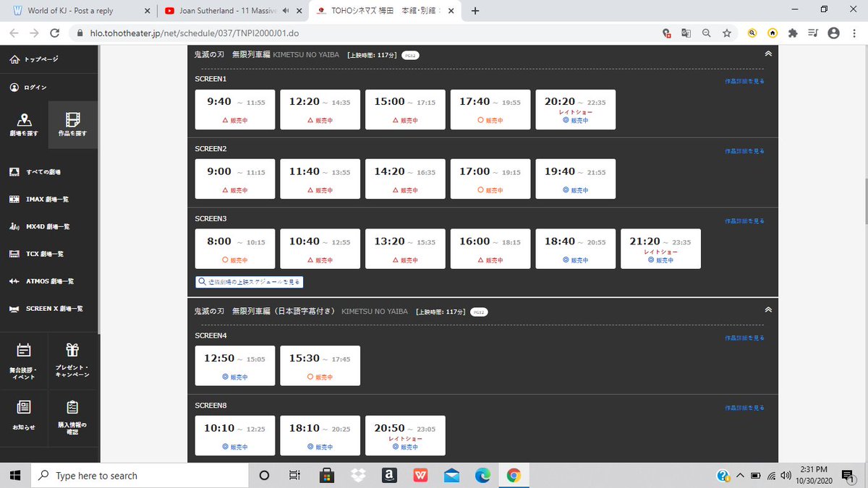Open Windows Start menu
The image size is (868, 488).
point(14,475)
